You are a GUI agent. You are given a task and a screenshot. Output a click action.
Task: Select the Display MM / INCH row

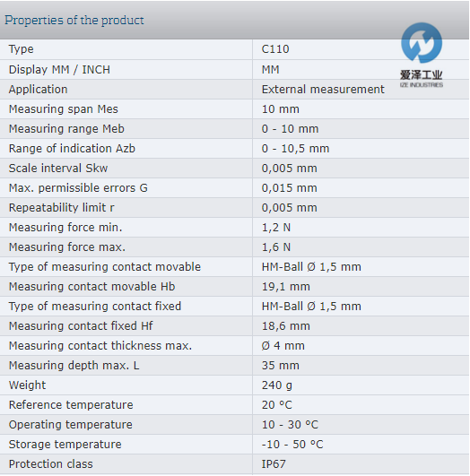234,70
